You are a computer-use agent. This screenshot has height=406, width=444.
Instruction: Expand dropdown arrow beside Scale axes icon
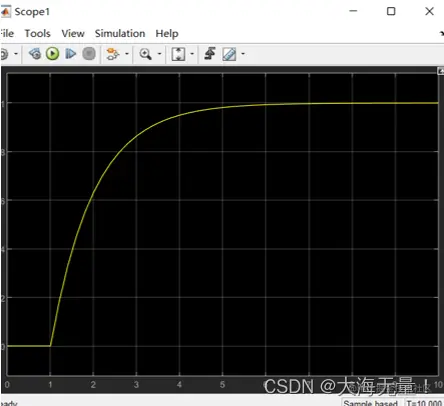coord(192,54)
